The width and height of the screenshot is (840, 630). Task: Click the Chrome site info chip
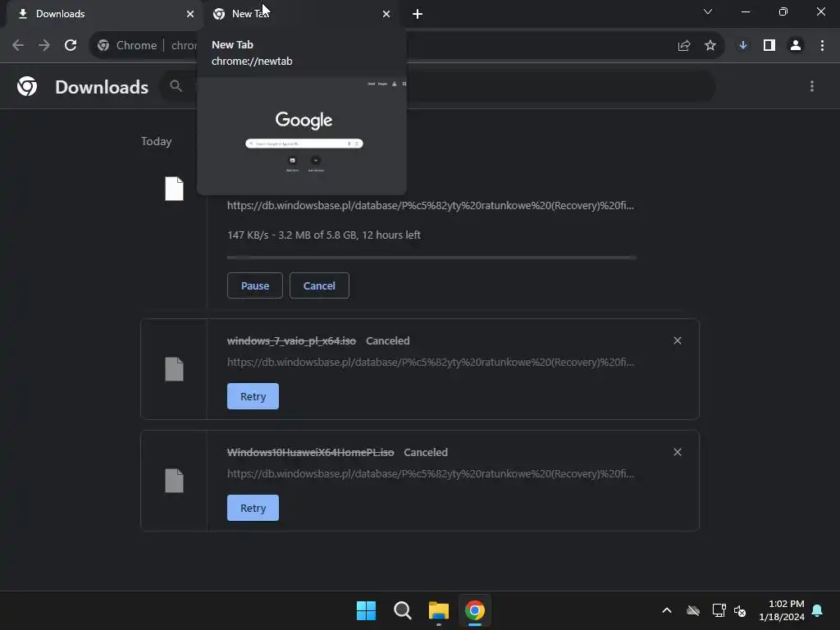click(127, 46)
